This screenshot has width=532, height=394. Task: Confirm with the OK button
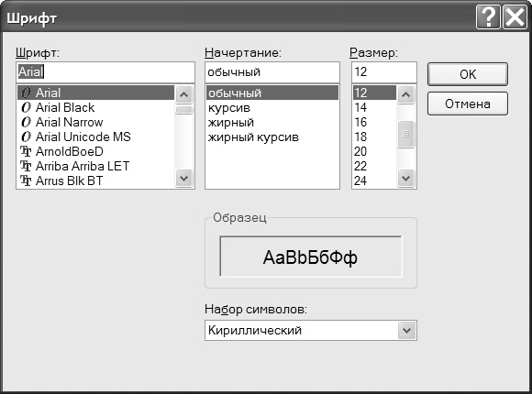(468, 74)
